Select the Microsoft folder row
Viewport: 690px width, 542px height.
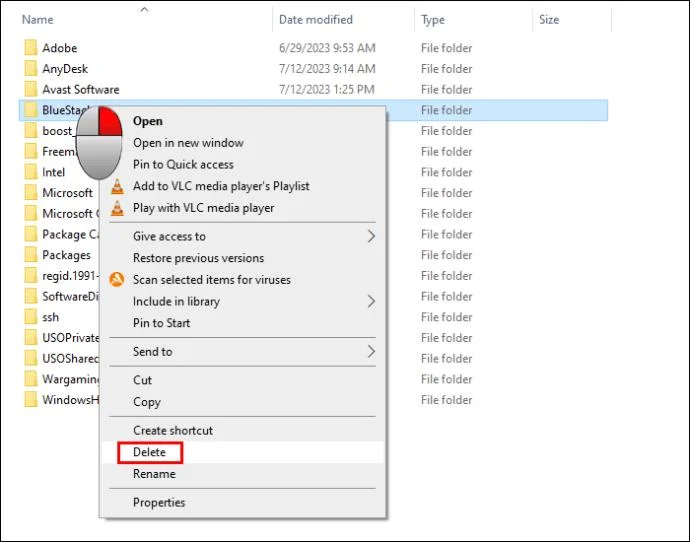point(67,193)
